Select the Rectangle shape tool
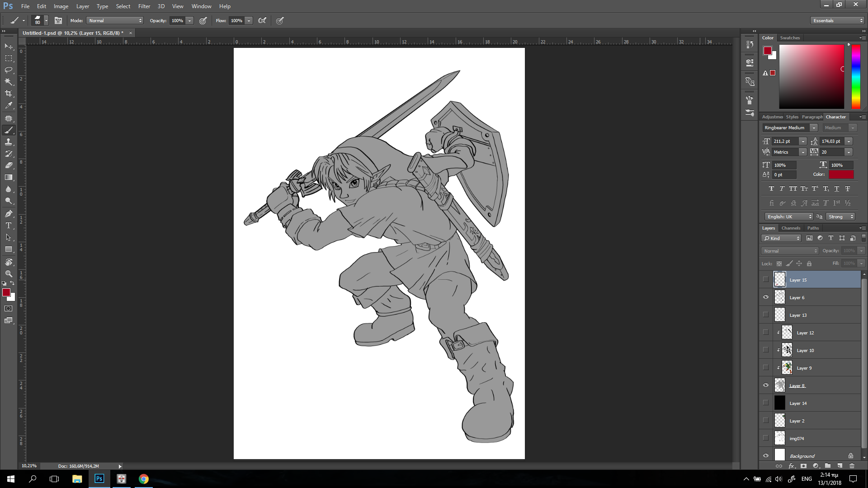Screen dimensions: 868x488 [x=9, y=249]
